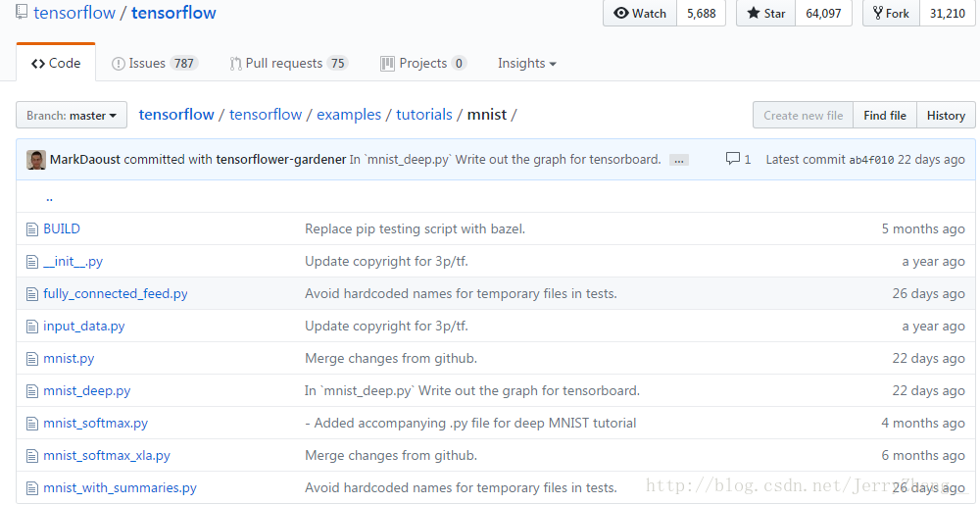Open commit message in the mnist.py row

pos(391,359)
